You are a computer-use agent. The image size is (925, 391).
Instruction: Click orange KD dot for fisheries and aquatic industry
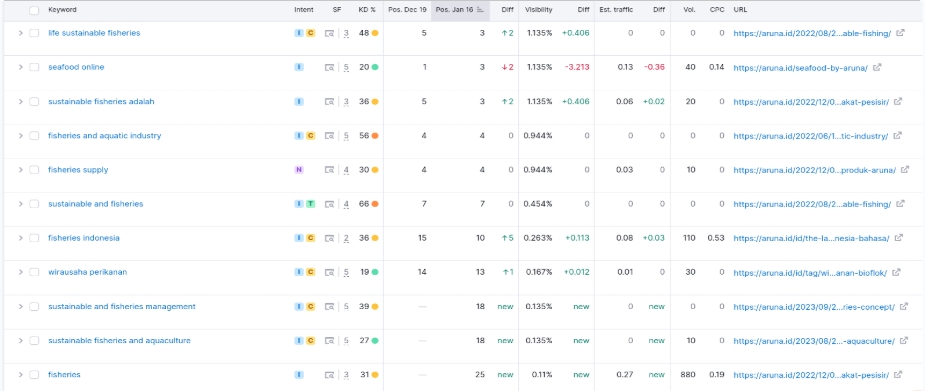pyautogui.click(x=375, y=136)
